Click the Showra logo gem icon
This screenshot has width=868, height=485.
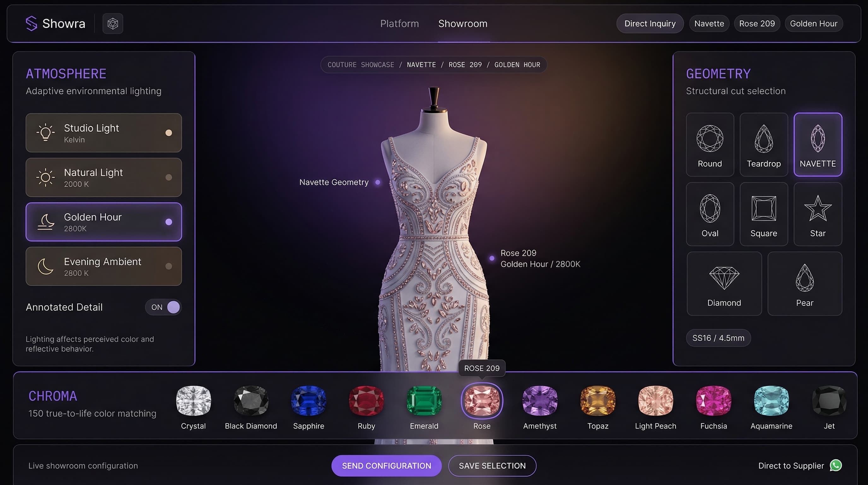pos(113,23)
